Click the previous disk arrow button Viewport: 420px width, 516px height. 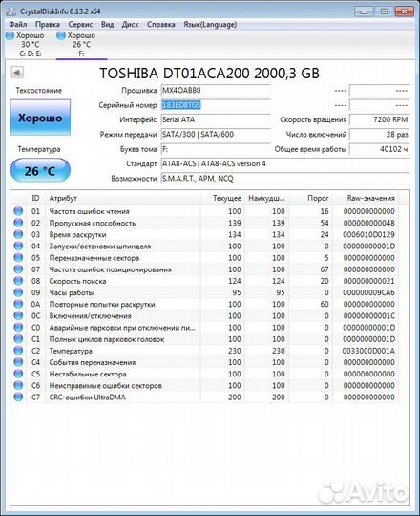pyautogui.click(x=17, y=73)
